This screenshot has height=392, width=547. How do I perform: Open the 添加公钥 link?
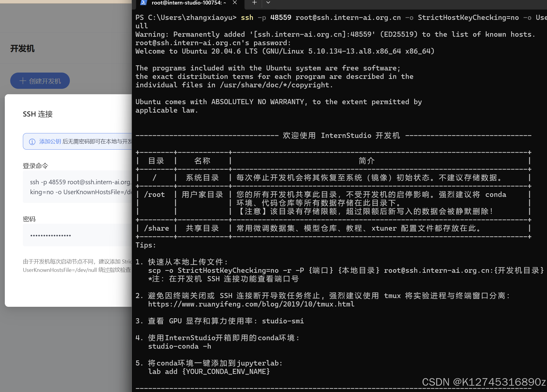50,142
